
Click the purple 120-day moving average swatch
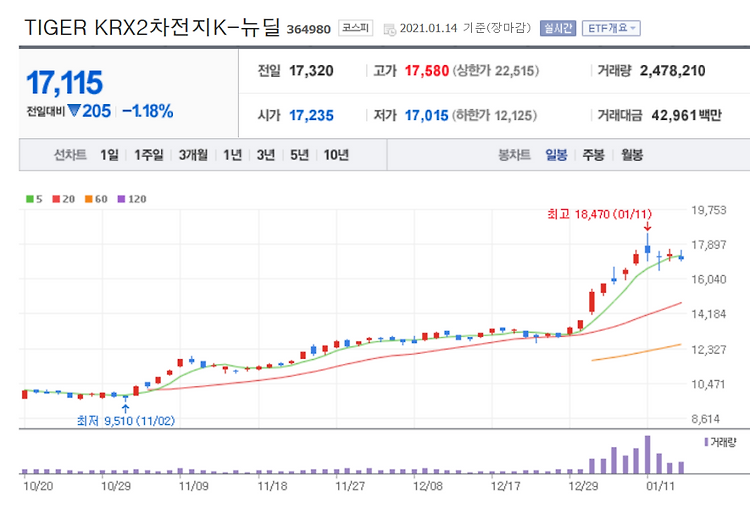click(x=121, y=199)
